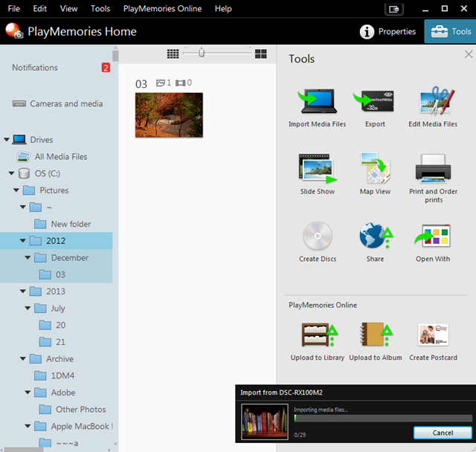Screen dimensions: 476x452
Task: Select the autumn forest photo thumbnail
Action: tap(169, 115)
